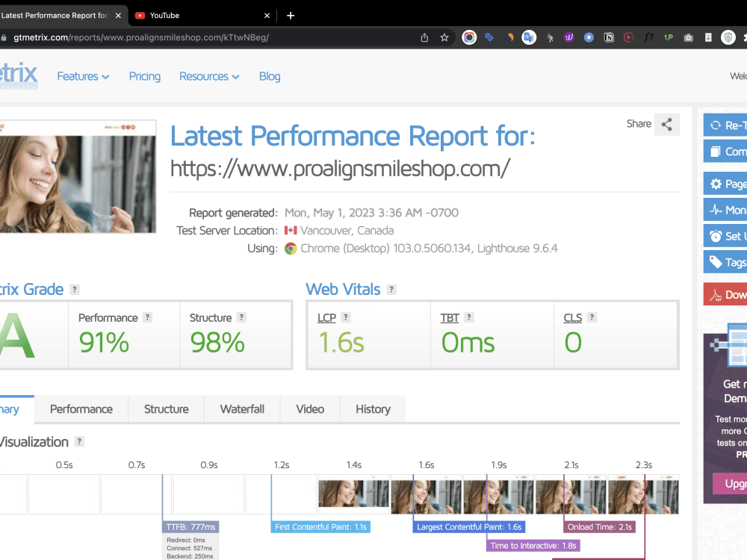Image resolution: width=747 pixels, height=560 pixels.
Task: Click the Tags button in sidebar
Action: (725, 262)
